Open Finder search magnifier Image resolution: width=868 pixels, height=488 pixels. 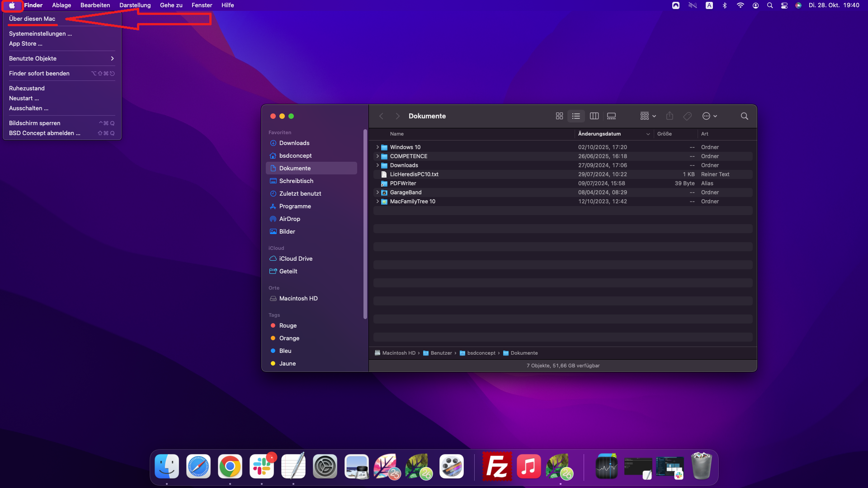pos(744,116)
